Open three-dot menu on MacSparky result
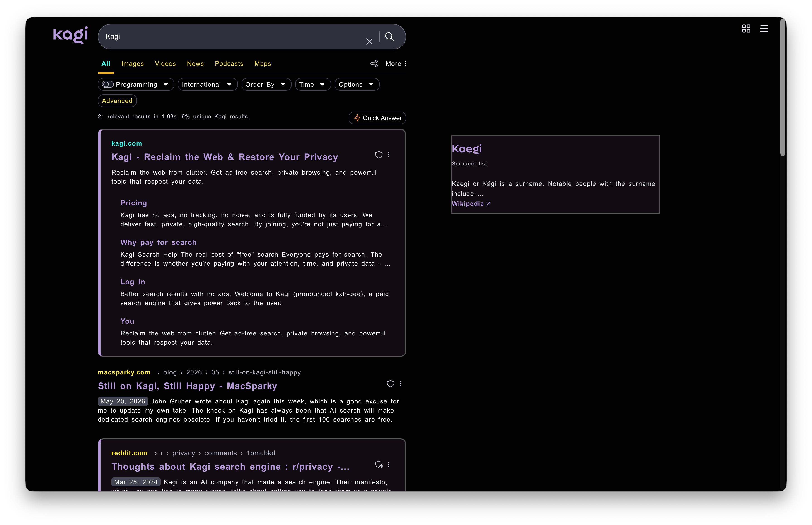 click(x=401, y=384)
